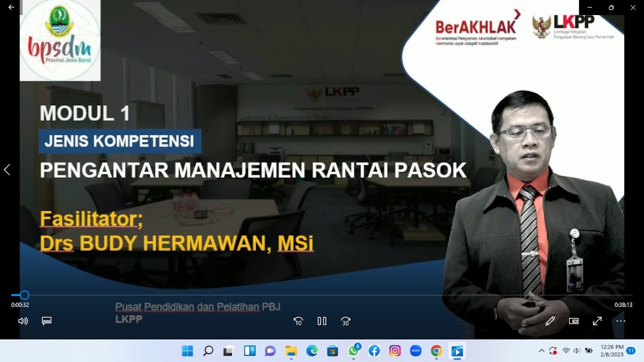Image resolution: width=644 pixels, height=362 pixels.
Task: Open taskbar Search
Action: [x=208, y=351]
